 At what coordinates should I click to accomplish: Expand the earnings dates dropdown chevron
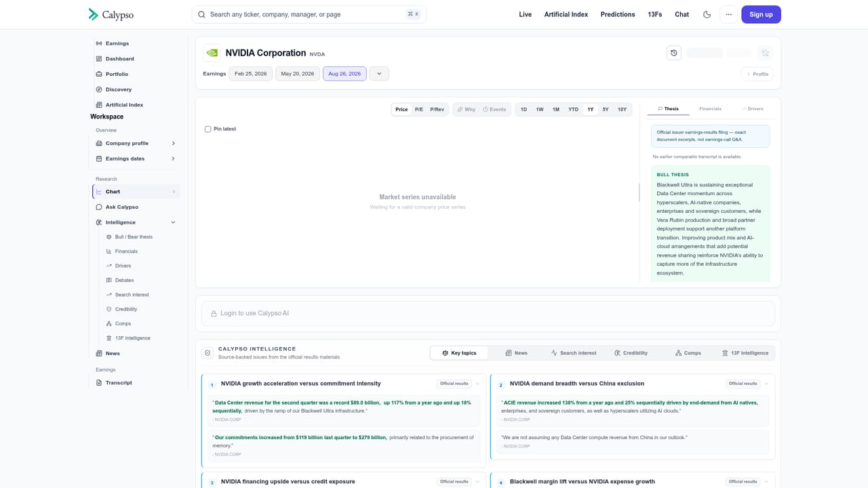pos(379,74)
